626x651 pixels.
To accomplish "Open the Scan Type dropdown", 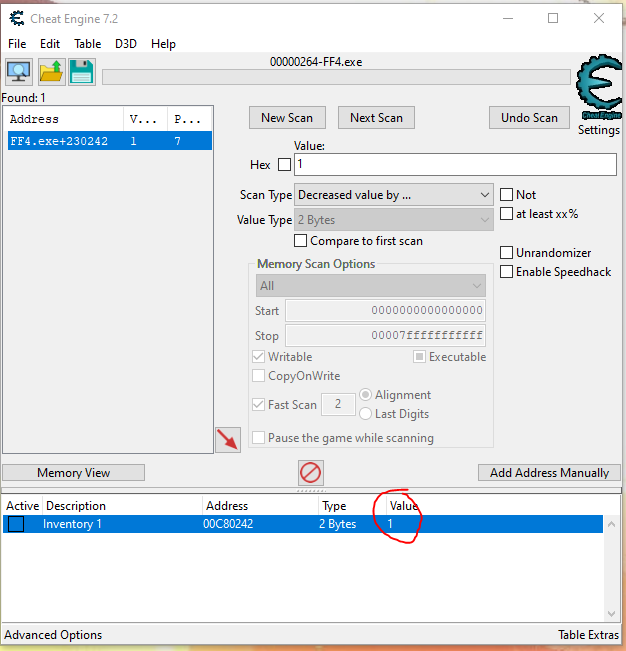I will click(x=394, y=195).
